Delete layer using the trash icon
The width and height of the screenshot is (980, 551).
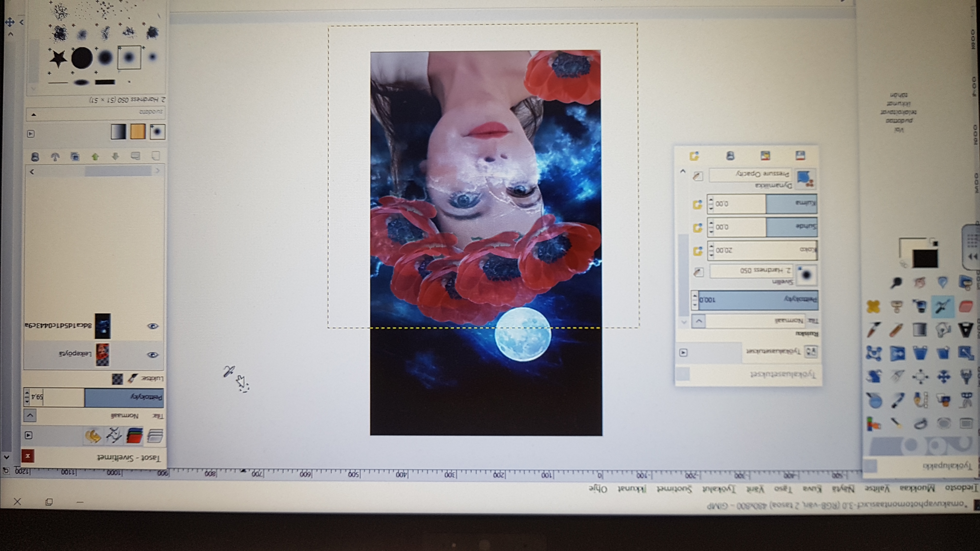coord(35,156)
